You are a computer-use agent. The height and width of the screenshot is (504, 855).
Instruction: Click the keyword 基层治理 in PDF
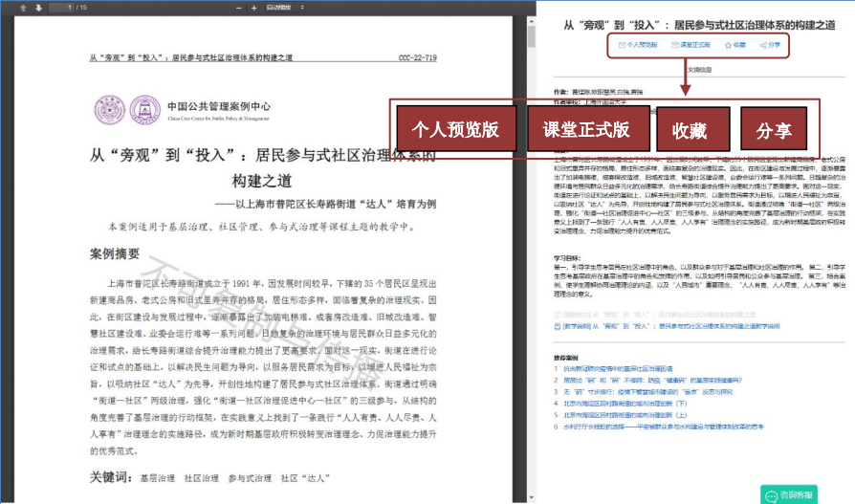click(x=158, y=478)
